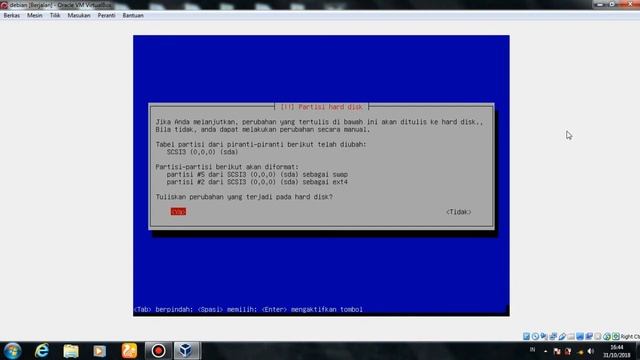
Task: Open the volume speaker tray icon
Action: (591, 351)
